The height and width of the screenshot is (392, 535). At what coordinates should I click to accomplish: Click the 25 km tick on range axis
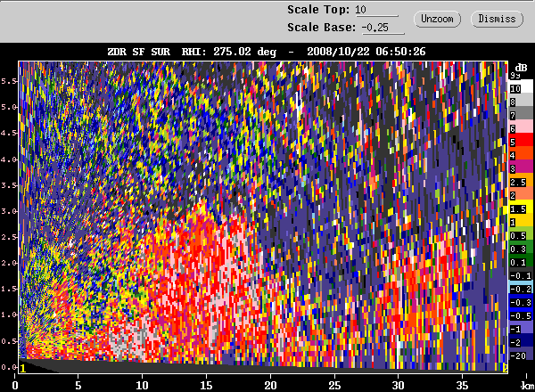click(x=334, y=384)
